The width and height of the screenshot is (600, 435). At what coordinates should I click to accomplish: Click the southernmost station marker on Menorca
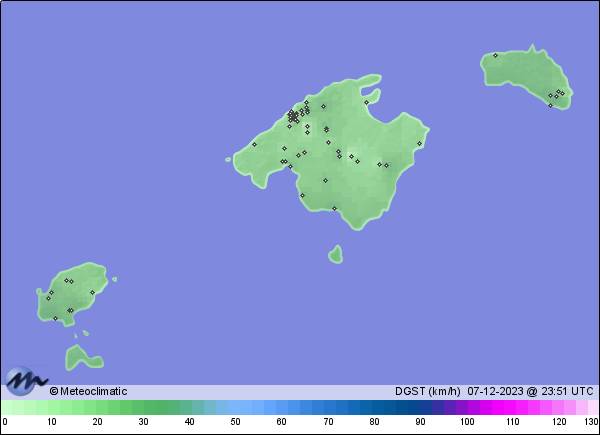pyautogui.click(x=550, y=105)
